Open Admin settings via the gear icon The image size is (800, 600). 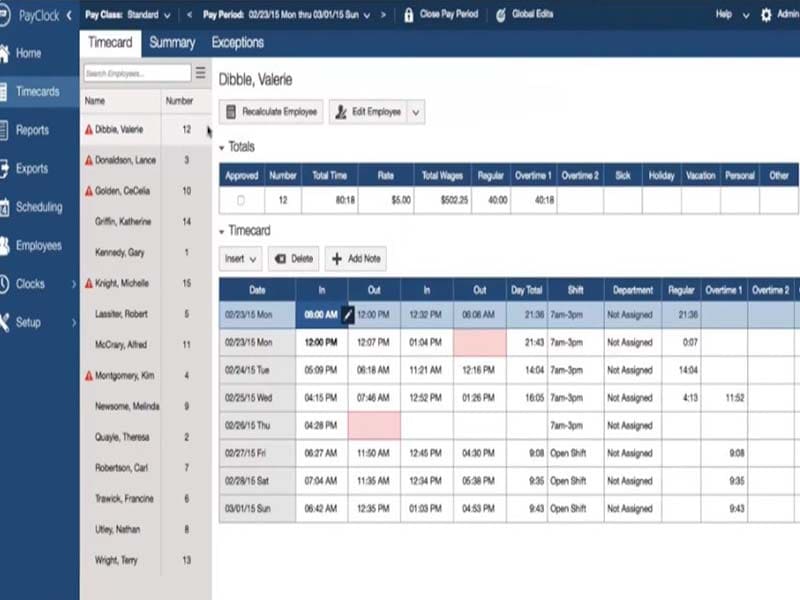pyautogui.click(x=767, y=14)
